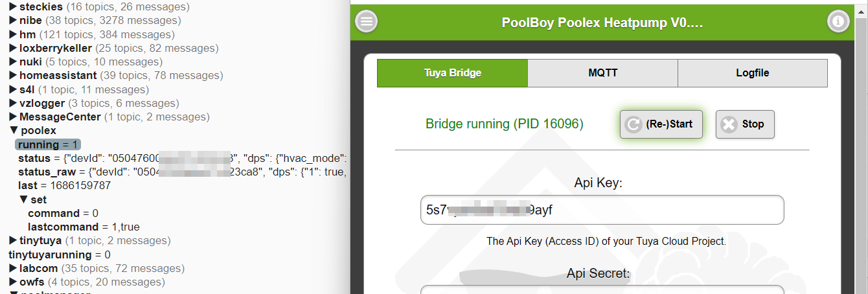Screen dimensions: 868x294
Task: Expand the tinytuya topic node
Action: click(x=13, y=241)
